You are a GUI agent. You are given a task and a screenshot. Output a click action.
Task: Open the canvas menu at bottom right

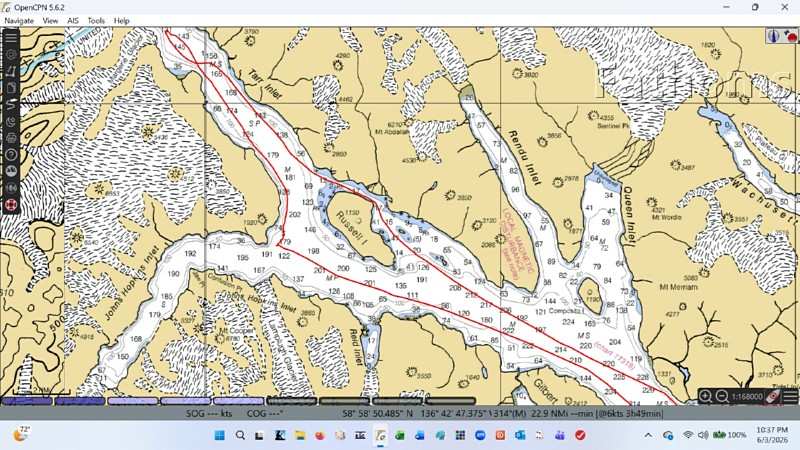(790, 396)
